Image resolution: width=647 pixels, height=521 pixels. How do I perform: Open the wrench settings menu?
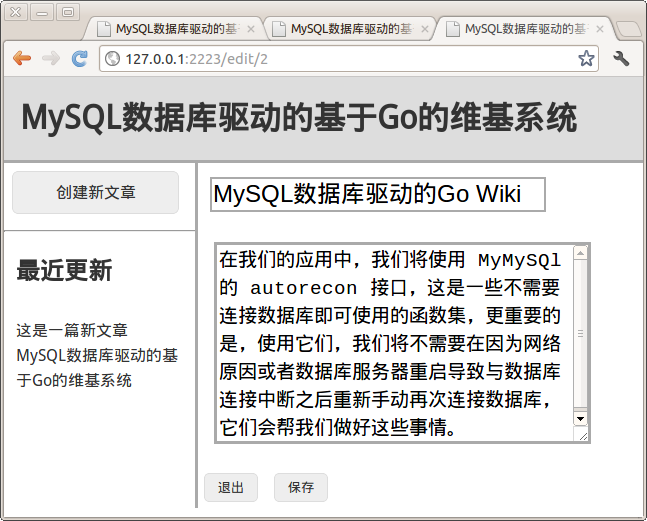(621, 59)
